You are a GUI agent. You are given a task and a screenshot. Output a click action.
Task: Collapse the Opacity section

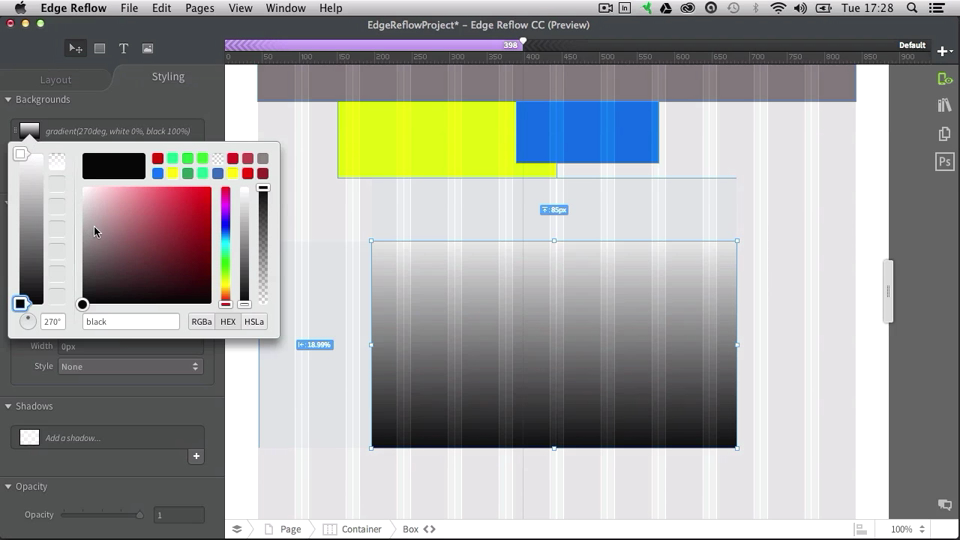coord(8,486)
